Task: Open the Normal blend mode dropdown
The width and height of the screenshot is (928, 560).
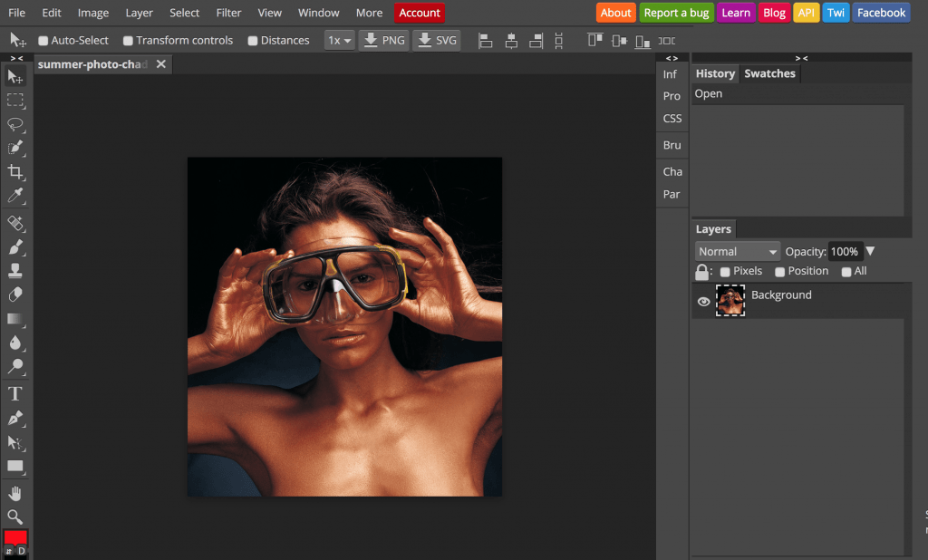Action: (738, 252)
